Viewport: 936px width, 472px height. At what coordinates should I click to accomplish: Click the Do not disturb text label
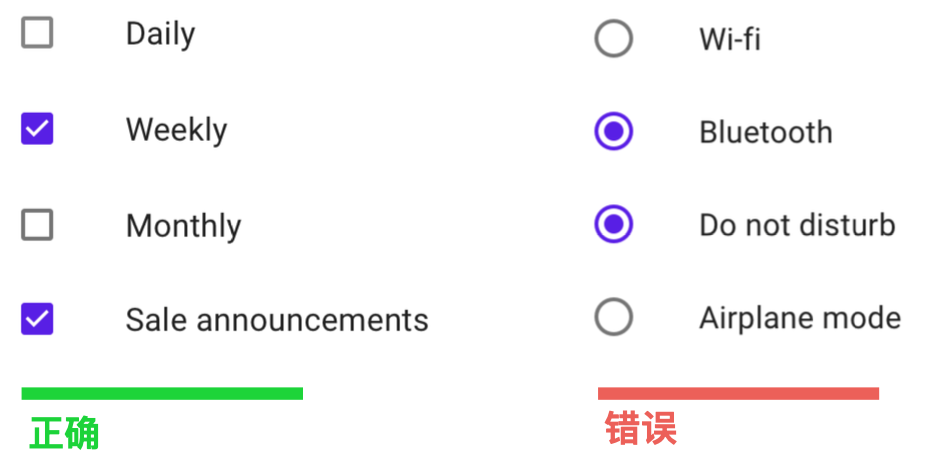[x=797, y=225]
